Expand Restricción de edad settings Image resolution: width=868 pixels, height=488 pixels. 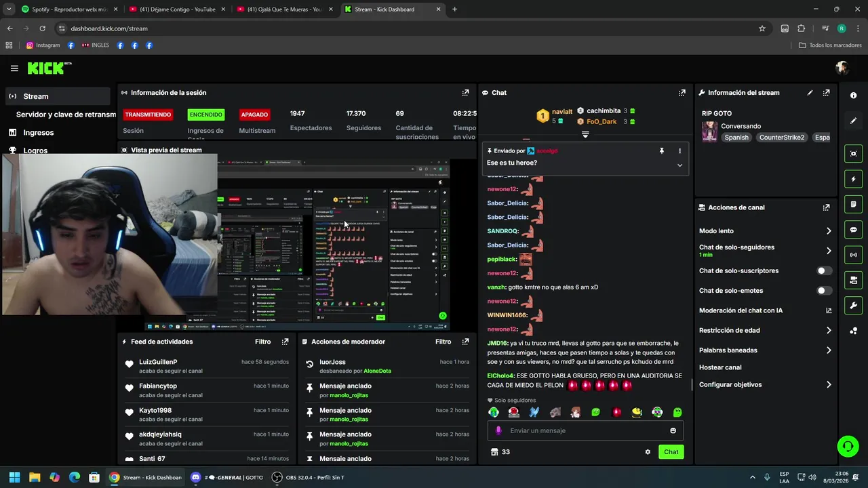click(829, 331)
